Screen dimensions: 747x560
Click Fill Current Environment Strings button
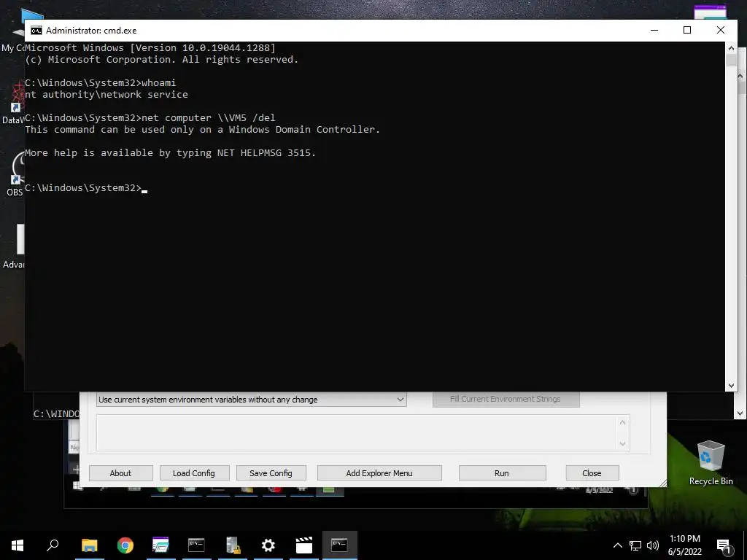[x=506, y=399]
